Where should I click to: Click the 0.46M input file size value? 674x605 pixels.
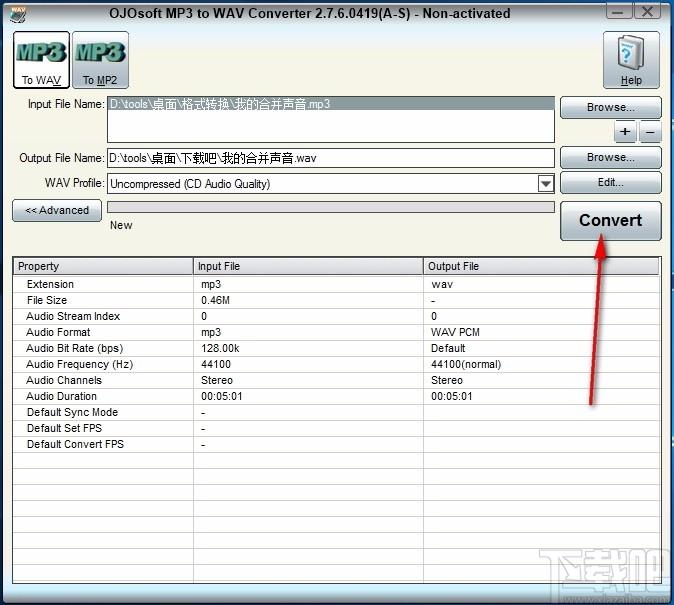(215, 300)
